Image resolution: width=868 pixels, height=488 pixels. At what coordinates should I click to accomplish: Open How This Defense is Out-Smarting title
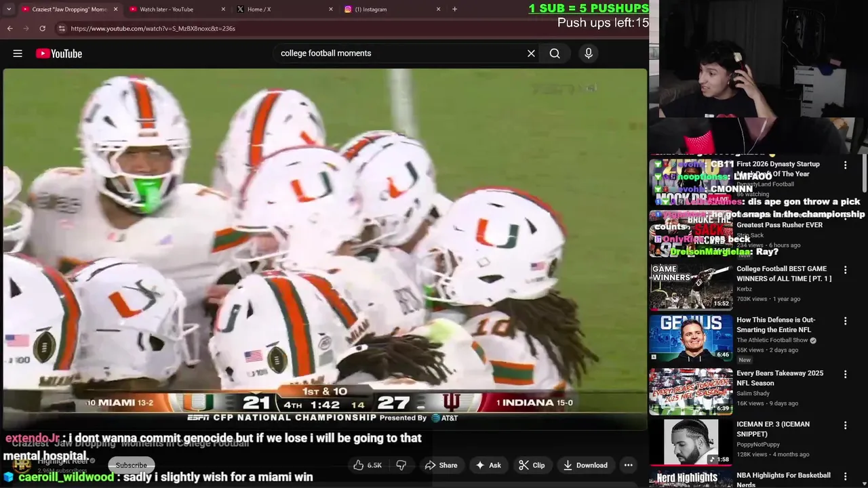(x=776, y=325)
